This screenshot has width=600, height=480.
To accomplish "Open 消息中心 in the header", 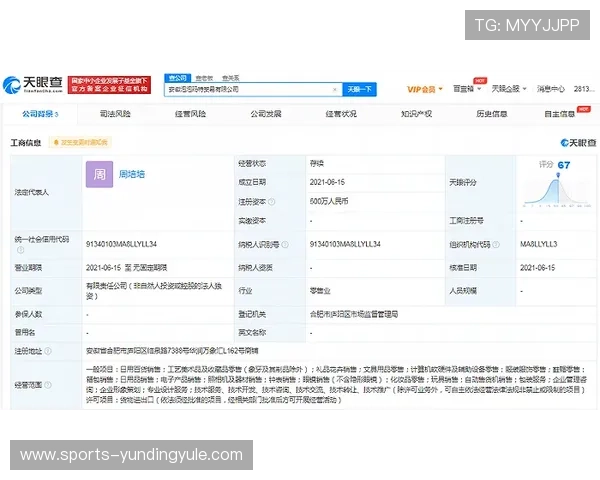I will tap(550, 89).
